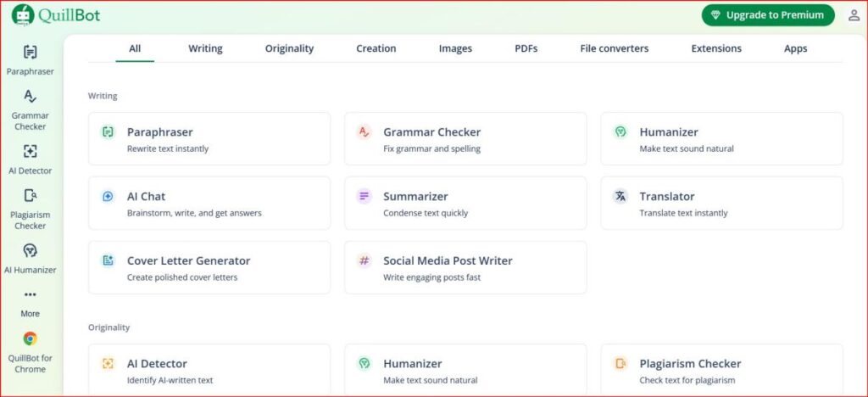Open Paraphraser from the left sidebar
This screenshot has width=868, height=397.
(x=31, y=60)
